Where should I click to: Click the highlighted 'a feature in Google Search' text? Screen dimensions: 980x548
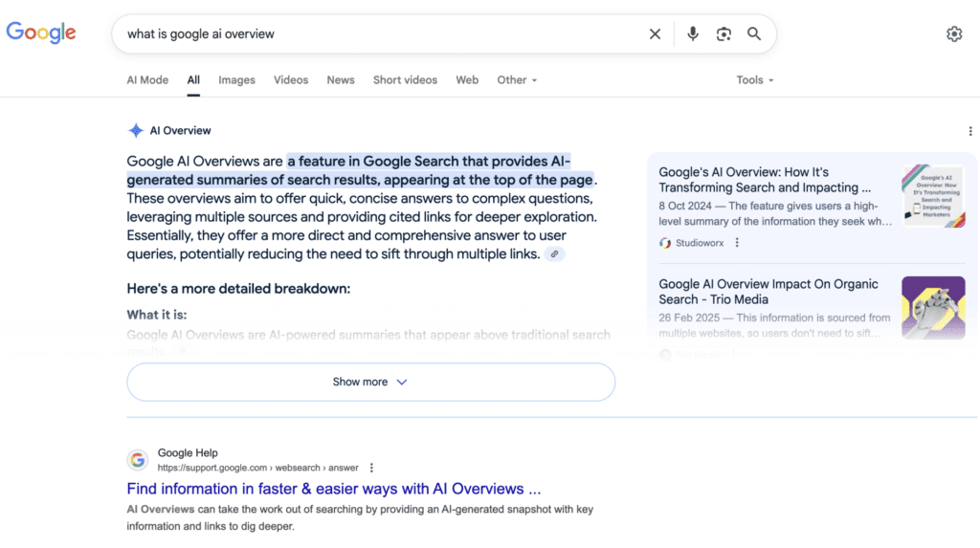(x=372, y=162)
